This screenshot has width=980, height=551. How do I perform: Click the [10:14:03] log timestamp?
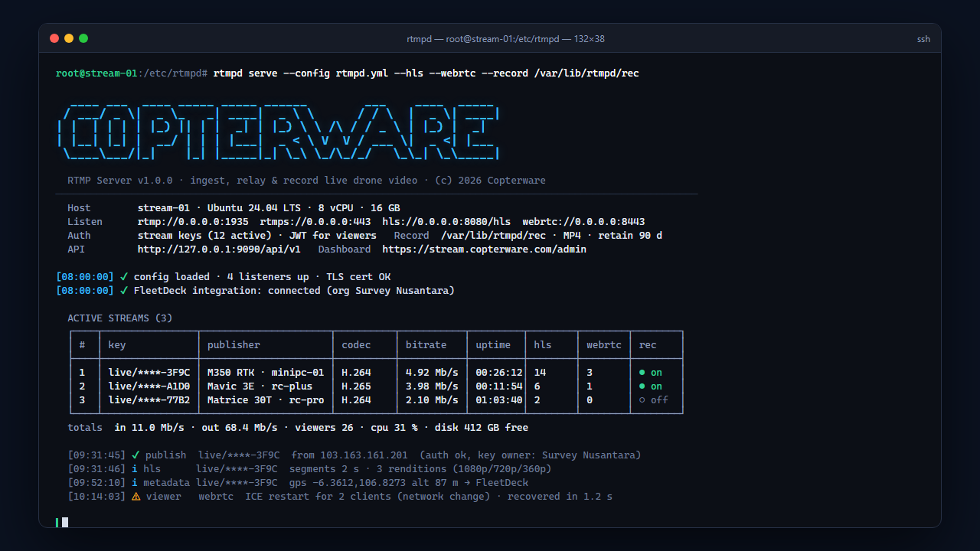(x=96, y=497)
